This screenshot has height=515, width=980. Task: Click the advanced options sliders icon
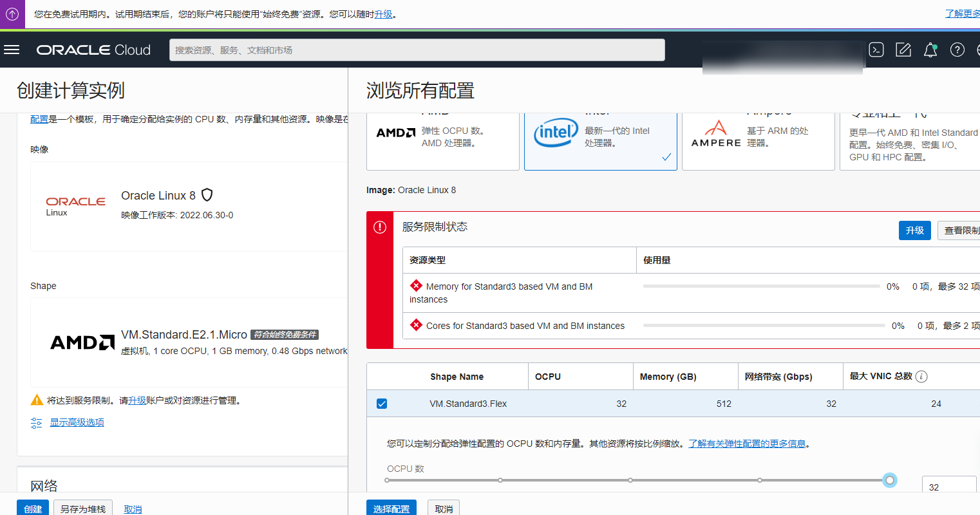click(x=37, y=423)
